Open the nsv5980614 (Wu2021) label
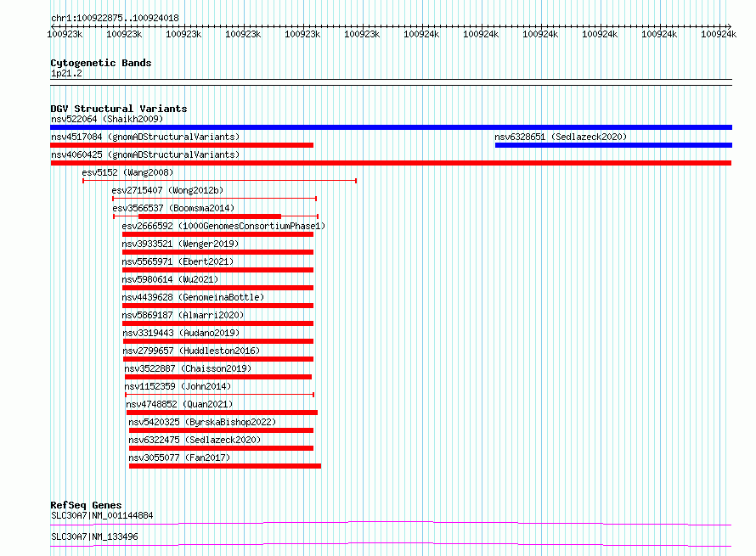 click(x=170, y=279)
